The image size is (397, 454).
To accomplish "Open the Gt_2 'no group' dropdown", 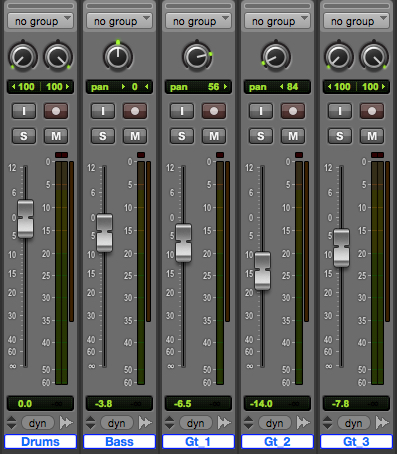I will (x=277, y=21).
